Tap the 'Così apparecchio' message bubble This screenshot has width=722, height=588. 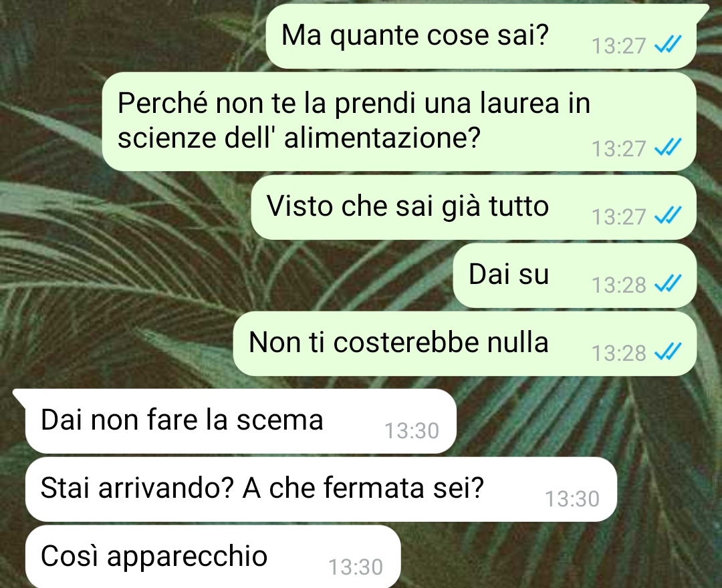coord(213,556)
